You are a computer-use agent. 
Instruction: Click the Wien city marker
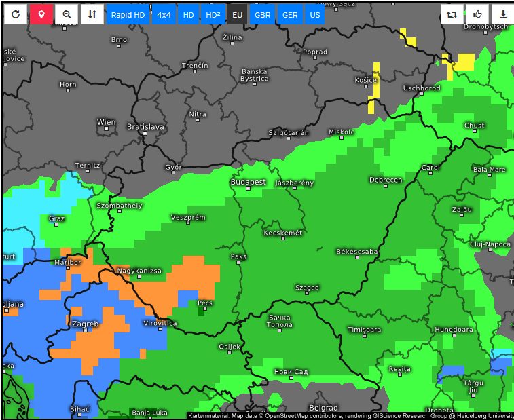[x=106, y=128]
